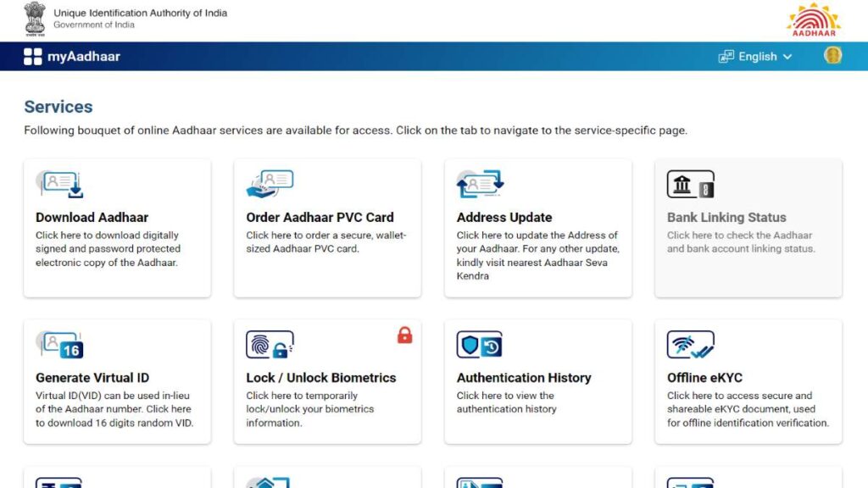This screenshot has width=868, height=488.
Task: Open Authentication History service
Action: (x=538, y=382)
